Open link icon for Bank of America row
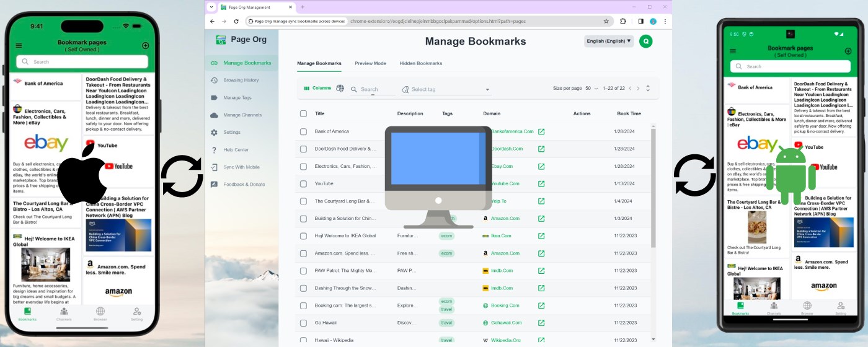The image size is (868, 347). 541,131
